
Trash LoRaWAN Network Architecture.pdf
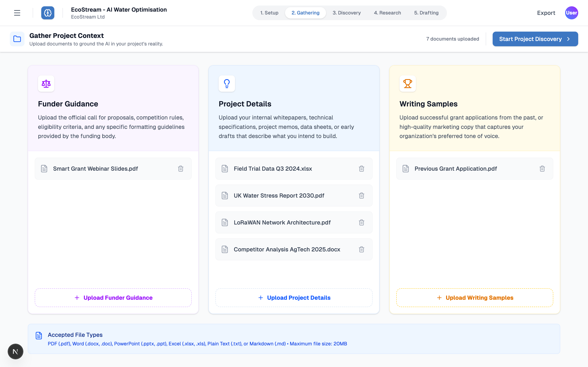tap(361, 223)
